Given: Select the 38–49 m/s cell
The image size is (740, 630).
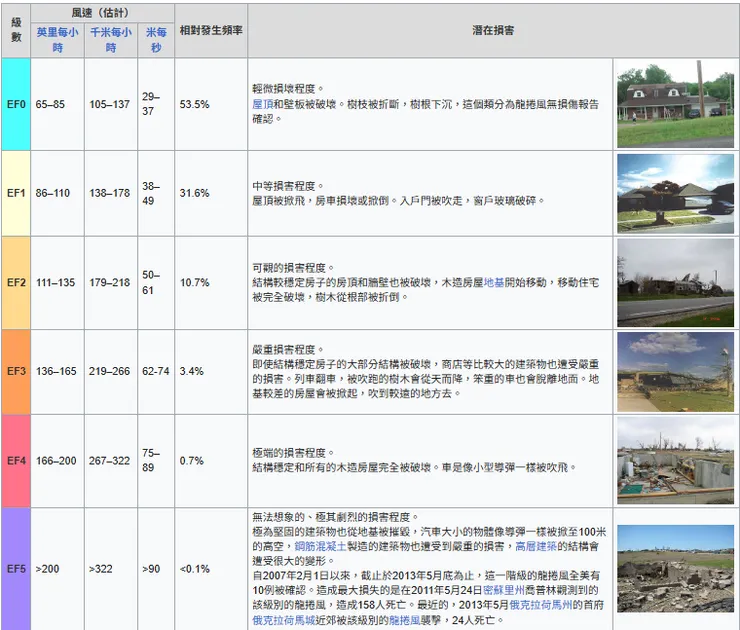Looking at the screenshot, I should [x=156, y=193].
